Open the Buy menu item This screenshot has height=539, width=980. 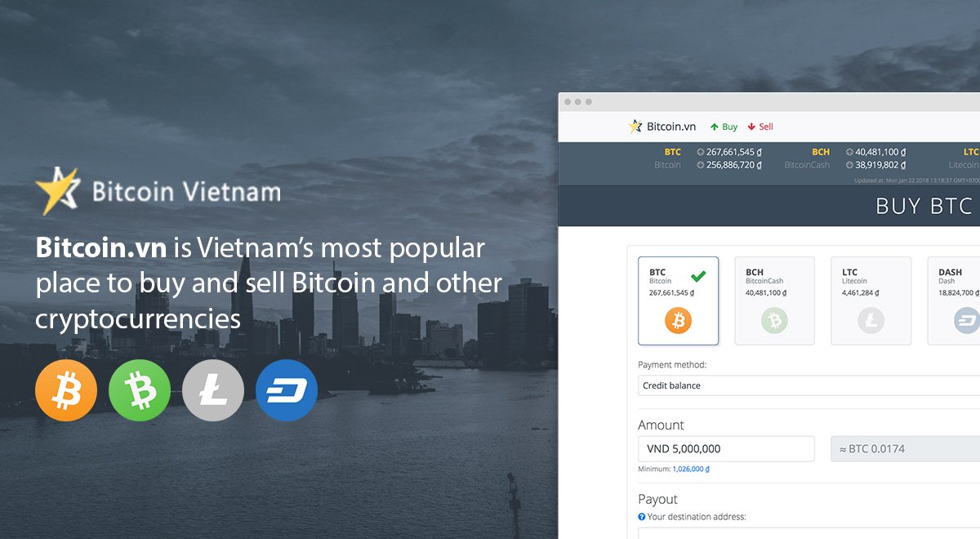tap(724, 127)
